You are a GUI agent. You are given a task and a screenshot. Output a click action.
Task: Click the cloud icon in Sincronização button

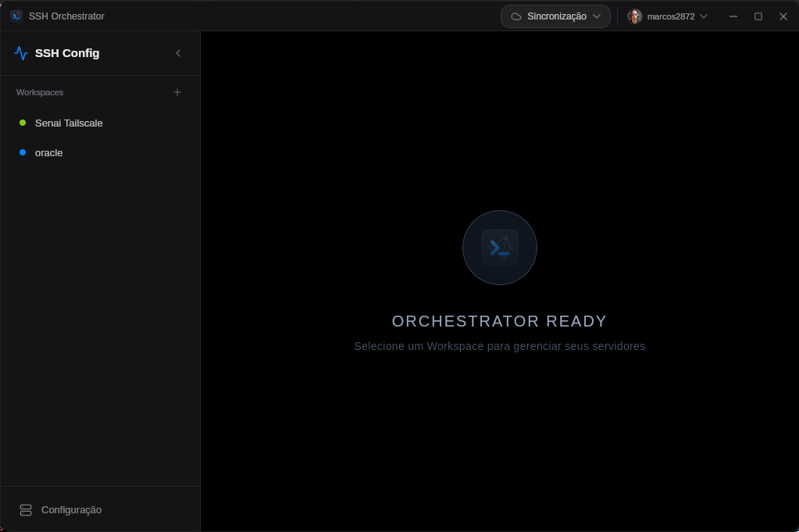(x=516, y=16)
